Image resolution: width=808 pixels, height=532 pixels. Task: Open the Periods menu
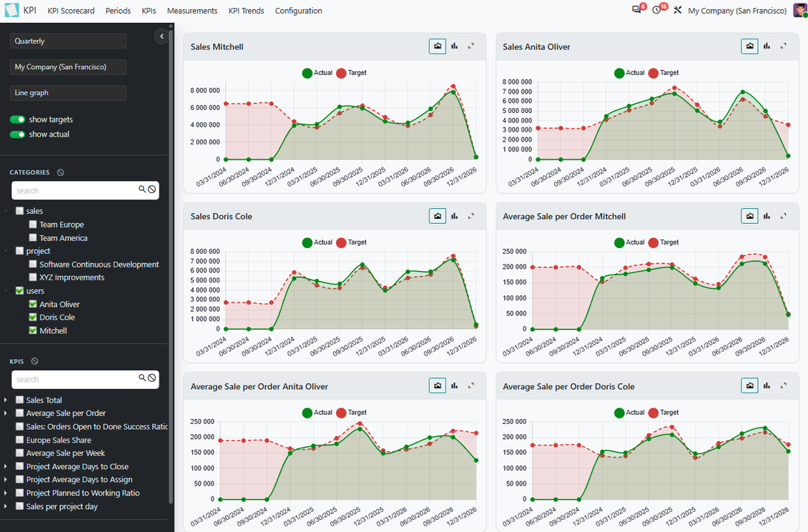[118, 11]
